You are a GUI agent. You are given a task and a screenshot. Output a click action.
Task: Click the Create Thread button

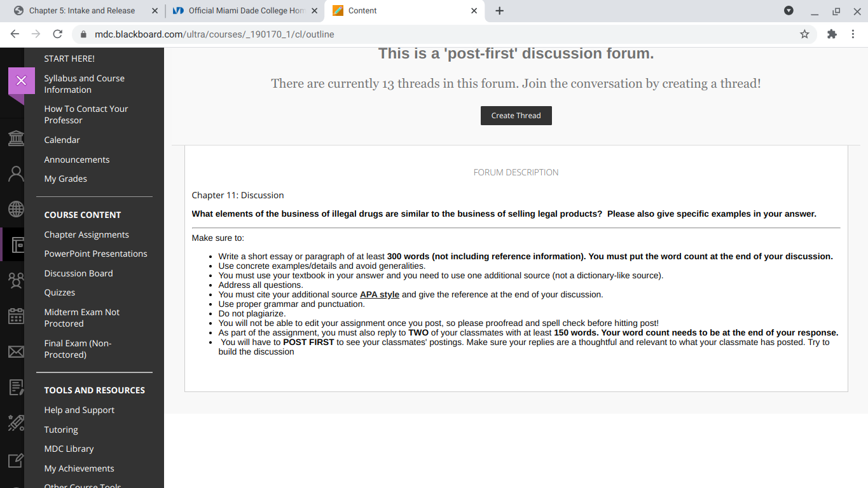[516, 116]
